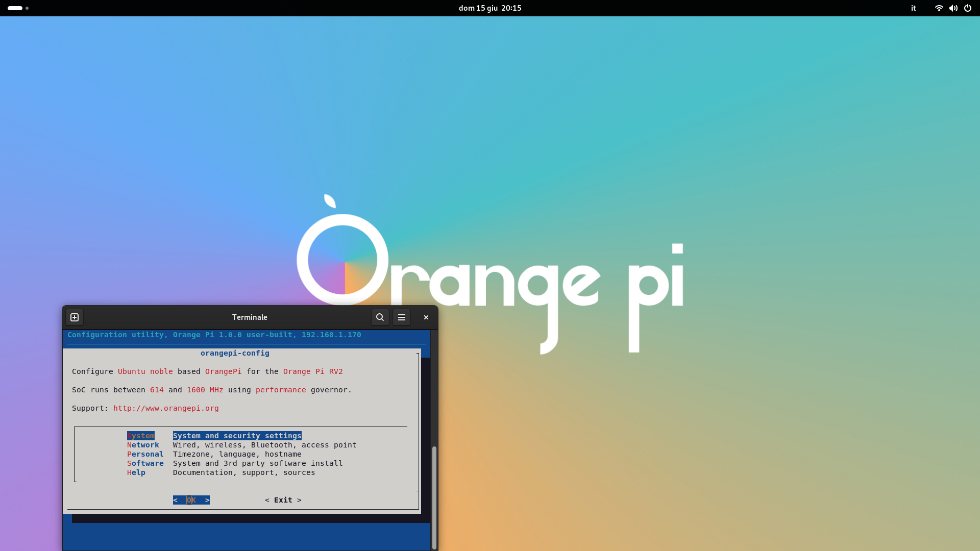Click 'System and 3rd party software install'
Viewport: 980px width, 551px height.
pos(258,463)
